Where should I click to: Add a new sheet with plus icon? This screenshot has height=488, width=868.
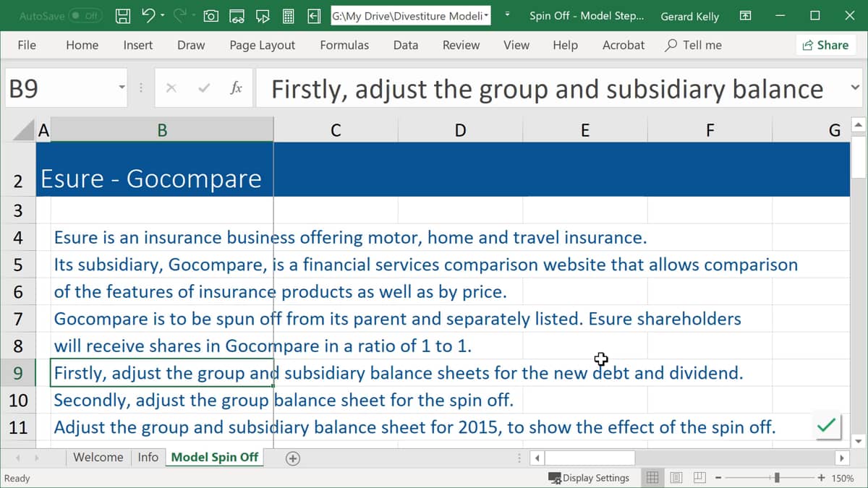pos(293,458)
